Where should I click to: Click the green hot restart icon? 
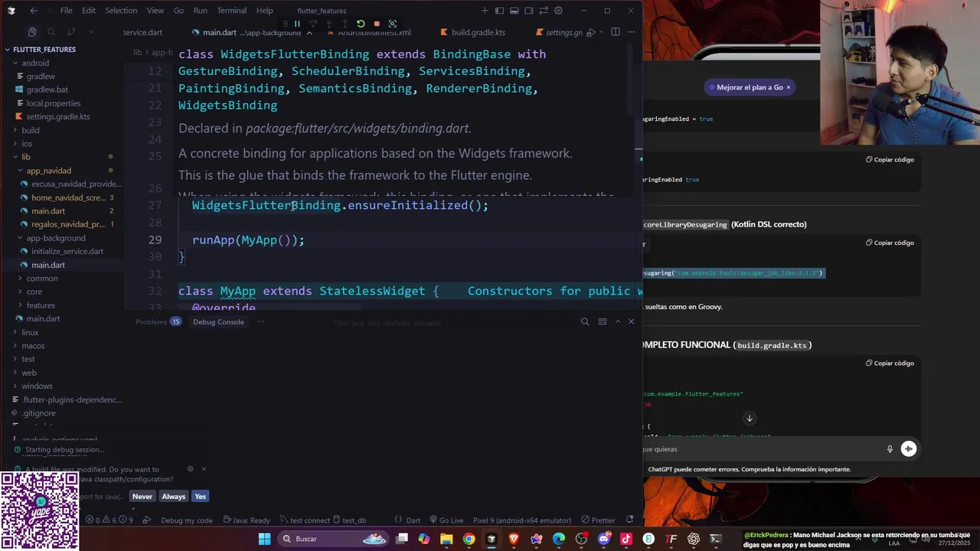[x=361, y=24]
